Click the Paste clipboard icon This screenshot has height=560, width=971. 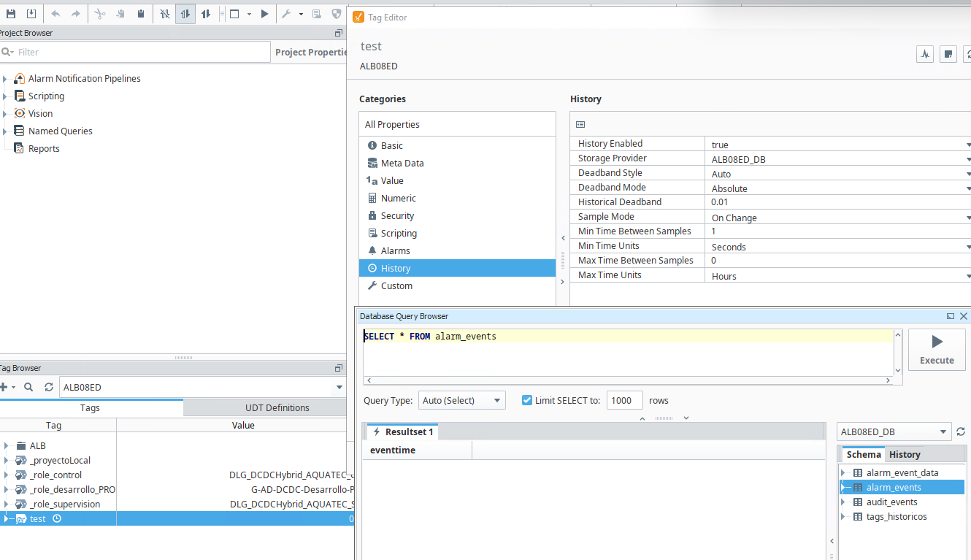141,14
